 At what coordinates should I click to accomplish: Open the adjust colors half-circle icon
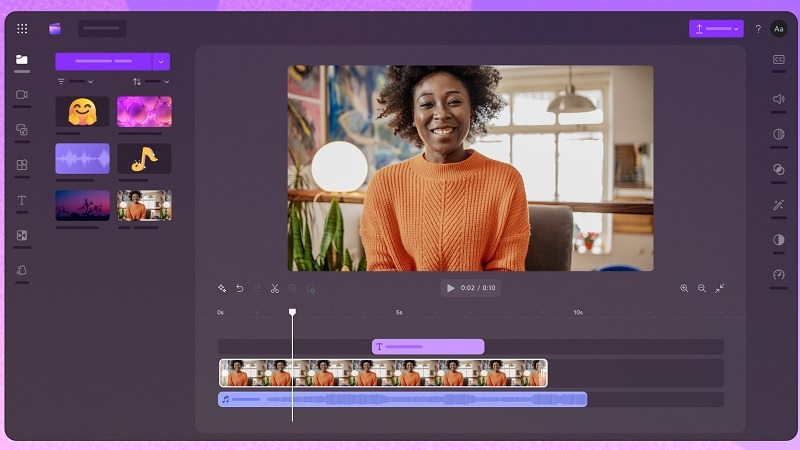pyautogui.click(x=779, y=240)
